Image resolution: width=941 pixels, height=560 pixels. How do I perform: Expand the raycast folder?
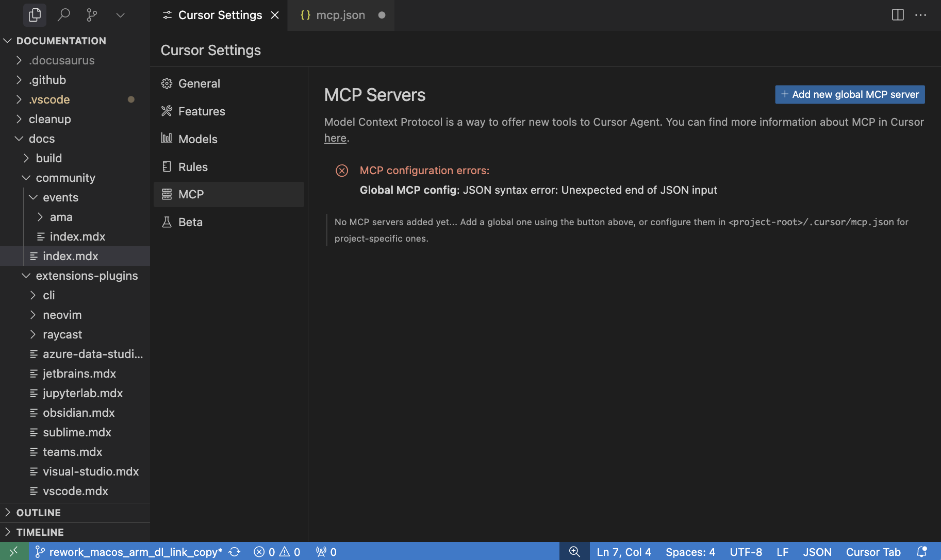(75, 334)
